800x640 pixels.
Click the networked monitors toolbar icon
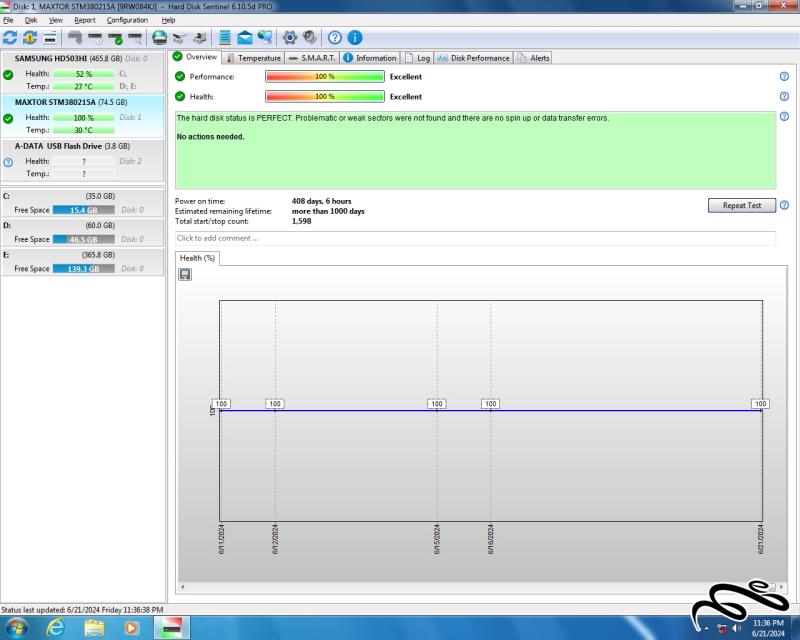point(265,38)
